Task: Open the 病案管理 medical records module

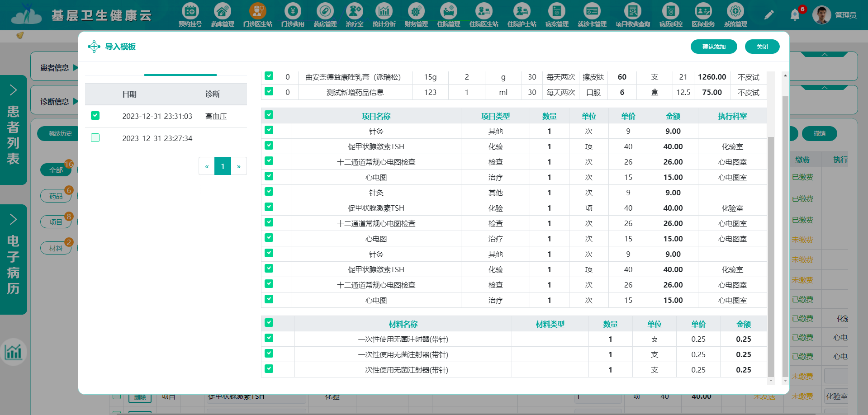Action: point(557,15)
